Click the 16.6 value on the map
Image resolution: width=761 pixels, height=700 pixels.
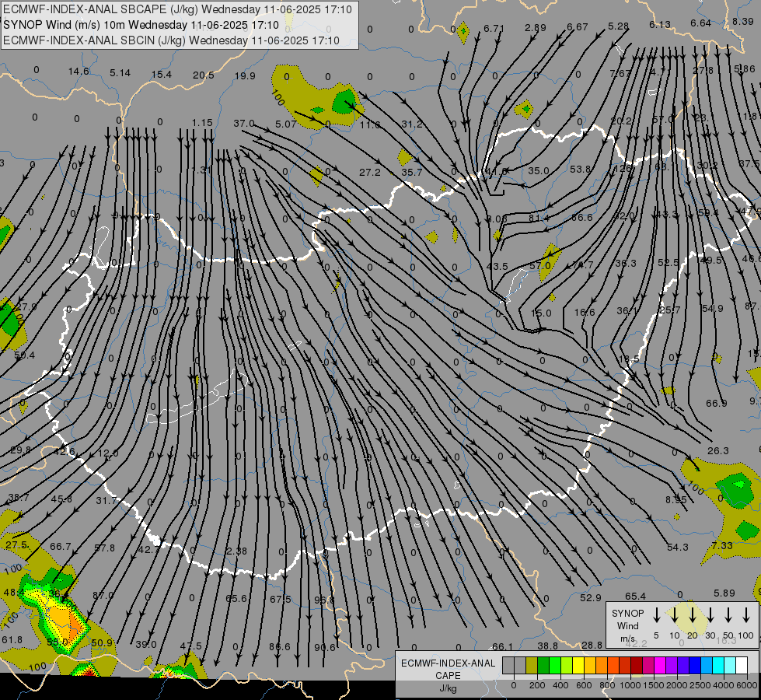(x=585, y=313)
